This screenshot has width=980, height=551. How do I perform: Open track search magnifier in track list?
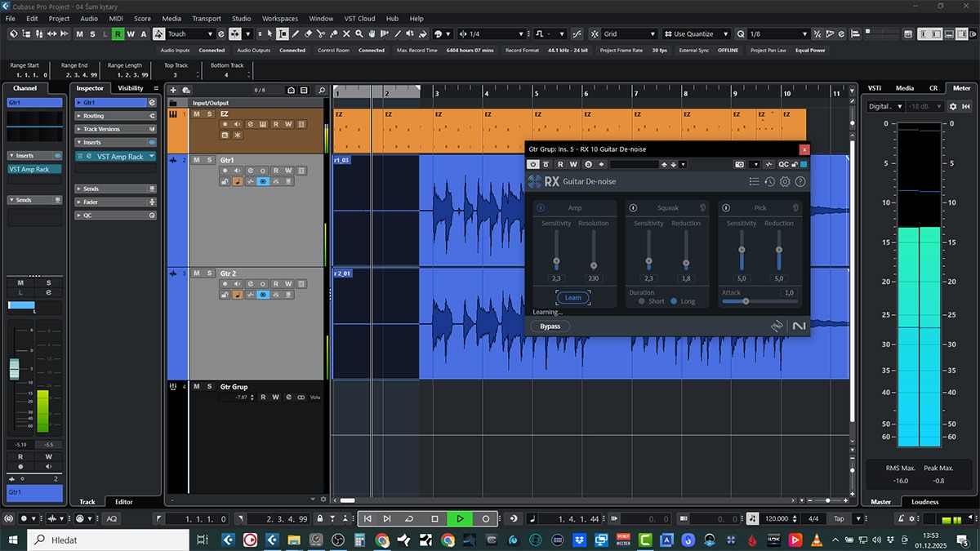pos(322,90)
